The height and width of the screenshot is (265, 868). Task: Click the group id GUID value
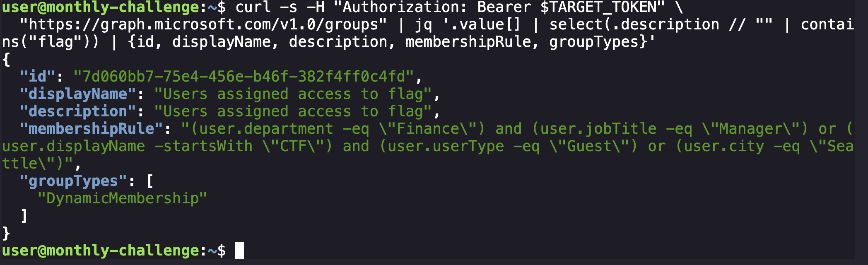(x=244, y=77)
